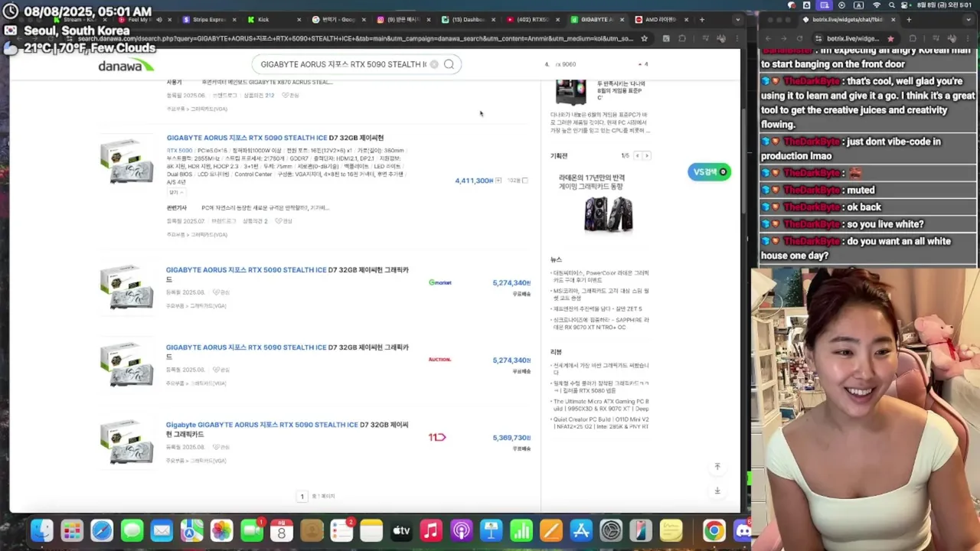Open Safari from the Dock

pos(102,530)
